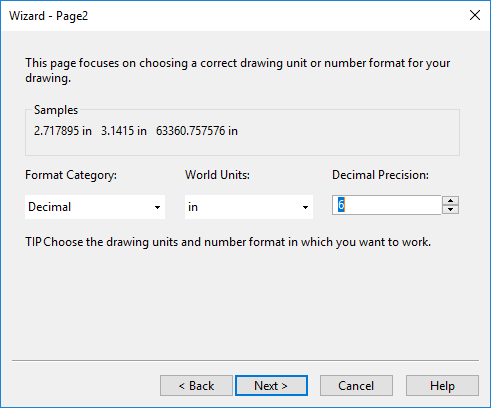Go to the next wizard page

[271, 386]
